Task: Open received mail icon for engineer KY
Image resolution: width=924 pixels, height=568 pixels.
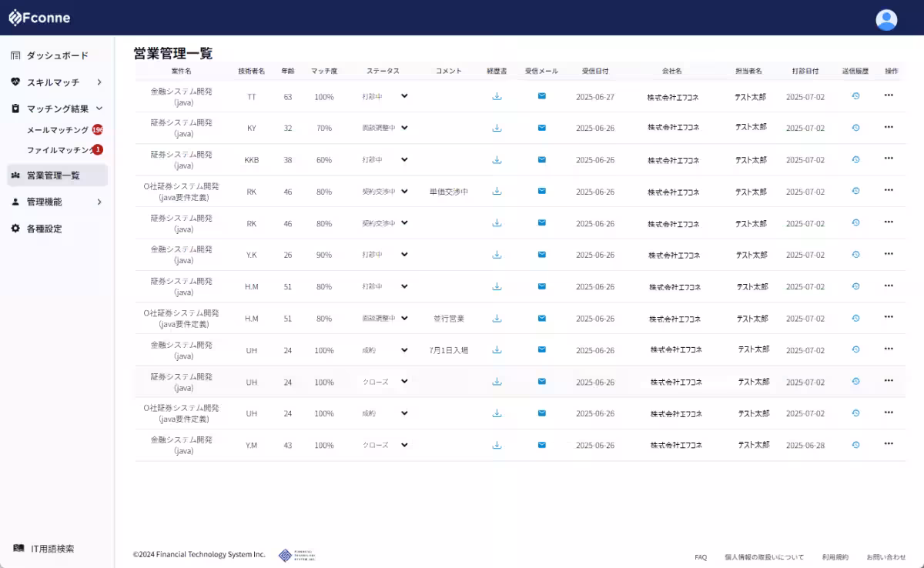Action: (541, 128)
